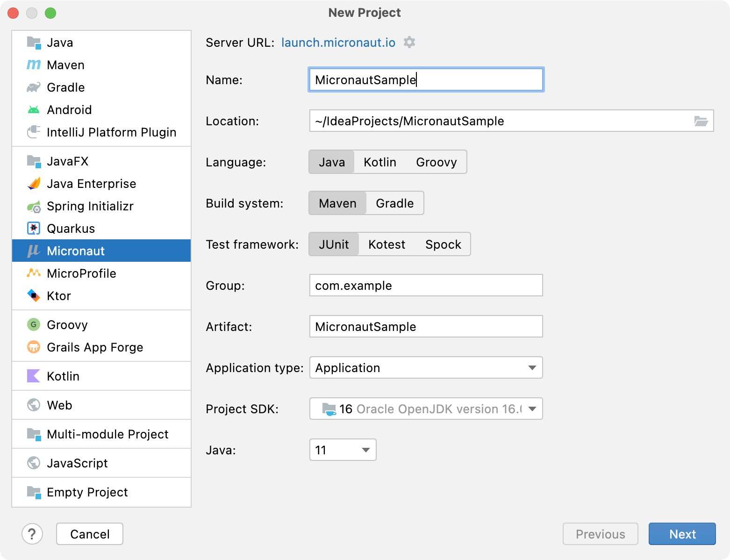Select Java Enterprise project type
This screenshot has width=730, height=560.
[x=101, y=184]
